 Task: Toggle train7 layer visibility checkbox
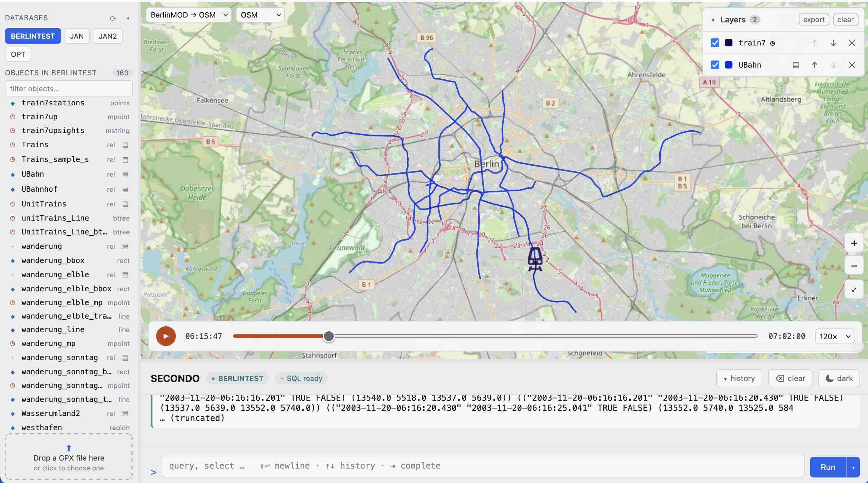(x=715, y=43)
